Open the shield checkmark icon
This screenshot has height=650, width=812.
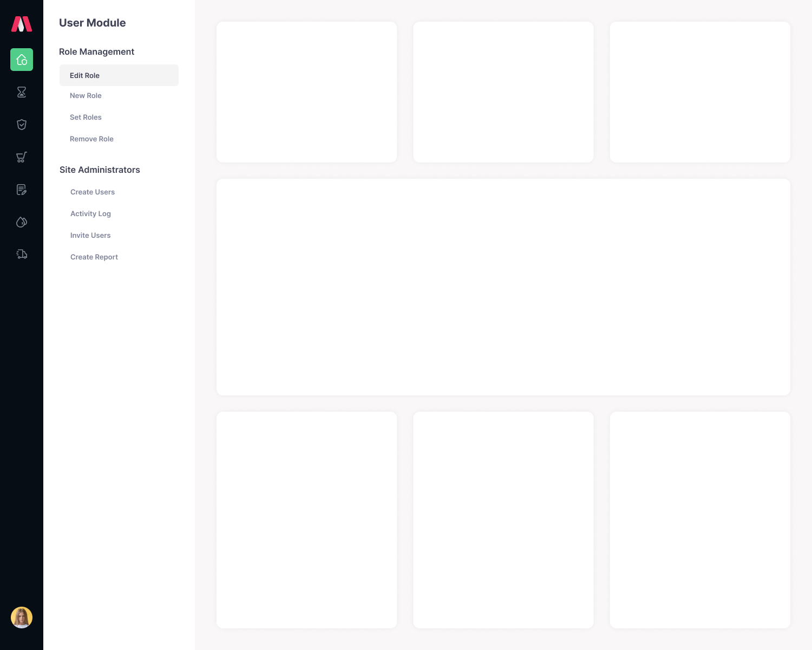(22, 125)
